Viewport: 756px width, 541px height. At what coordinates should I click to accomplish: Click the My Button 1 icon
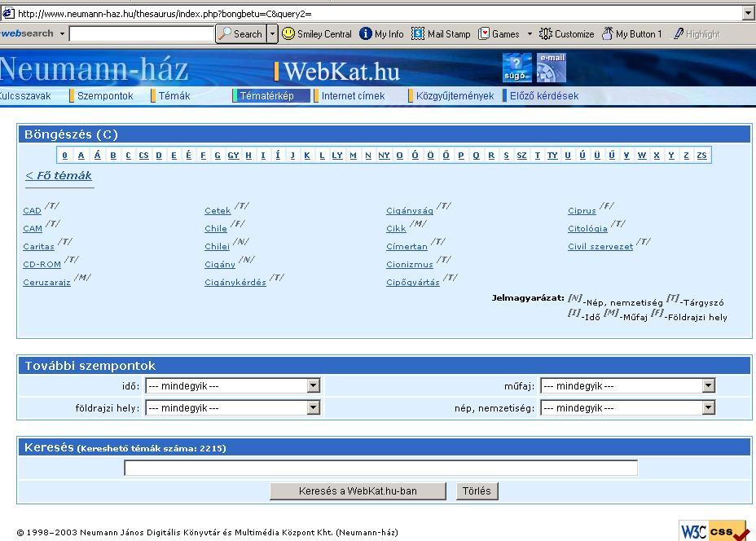tap(608, 33)
